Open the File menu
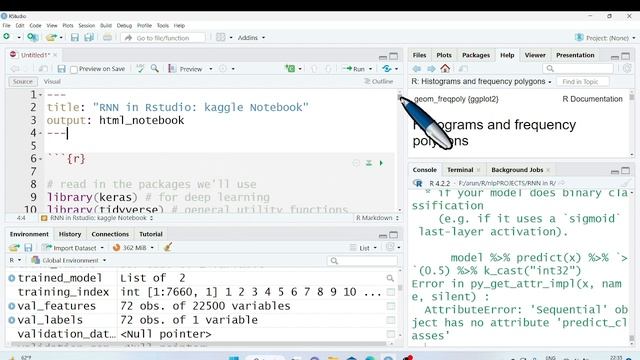The image size is (640, 360). click(x=7, y=25)
